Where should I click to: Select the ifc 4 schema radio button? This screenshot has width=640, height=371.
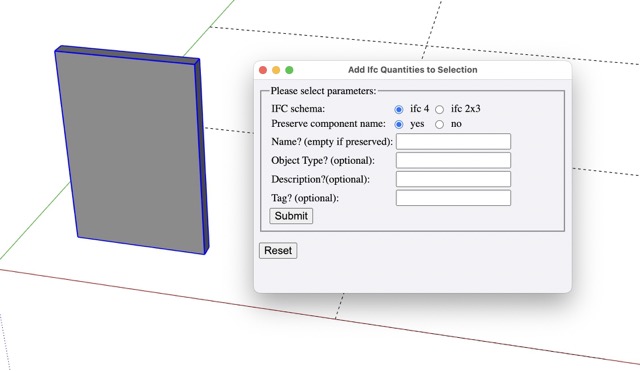pyautogui.click(x=399, y=109)
